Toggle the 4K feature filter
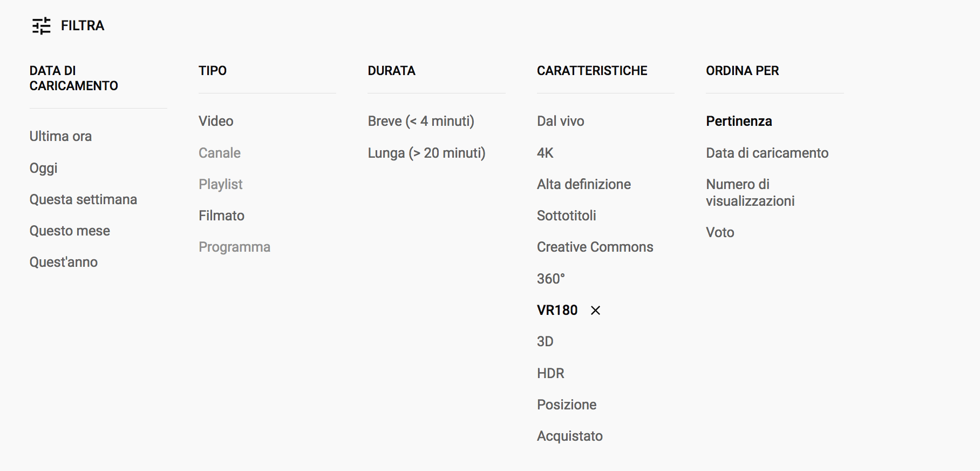Image resolution: width=980 pixels, height=471 pixels. click(x=545, y=153)
